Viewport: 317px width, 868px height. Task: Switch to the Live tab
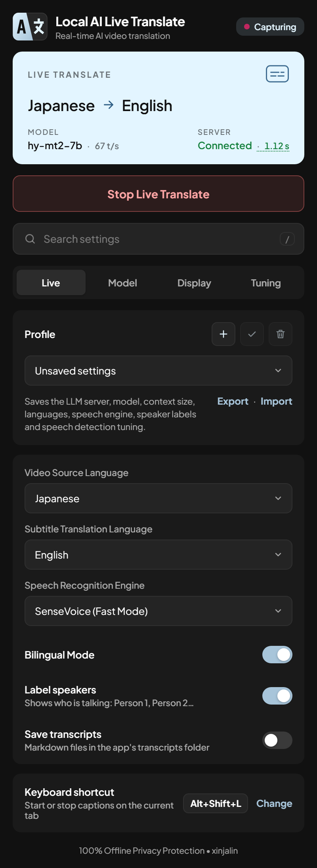(x=51, y=282)
